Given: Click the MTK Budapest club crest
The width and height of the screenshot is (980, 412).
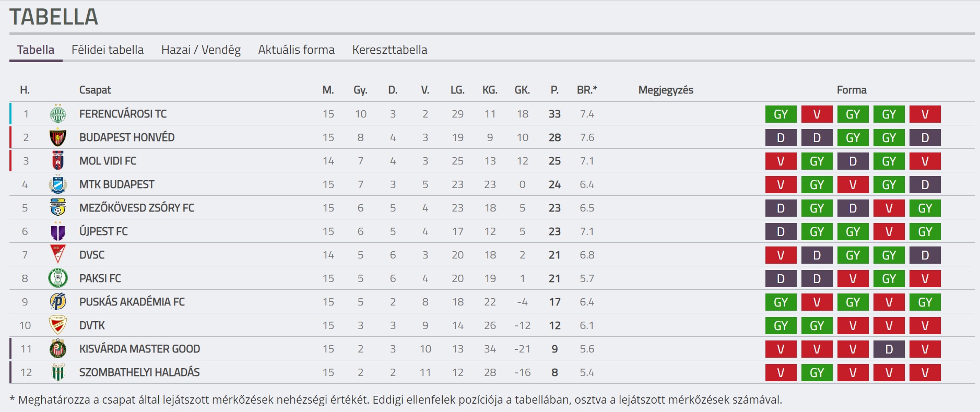Looking at the screenshot, I should point(58,184).
